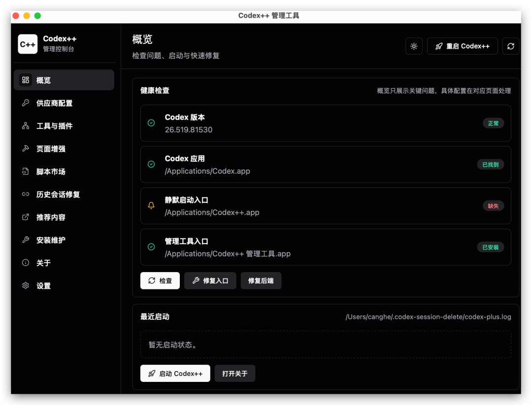Click the green check icon for Codex 应用
Screen dimensions: 532x405
[151, 164]
